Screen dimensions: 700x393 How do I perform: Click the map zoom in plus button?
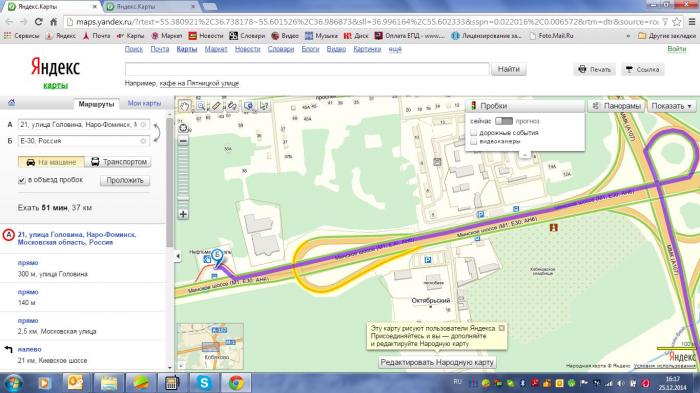point(183,214)
